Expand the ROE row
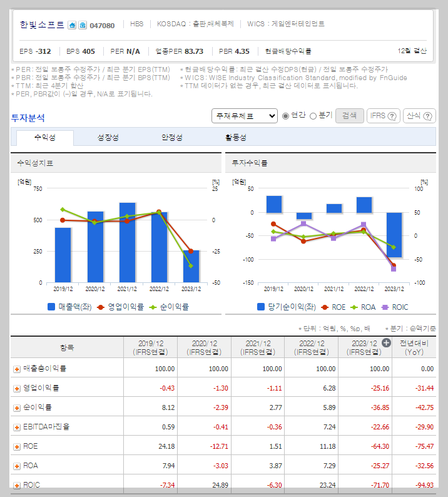 click(17, 447)
